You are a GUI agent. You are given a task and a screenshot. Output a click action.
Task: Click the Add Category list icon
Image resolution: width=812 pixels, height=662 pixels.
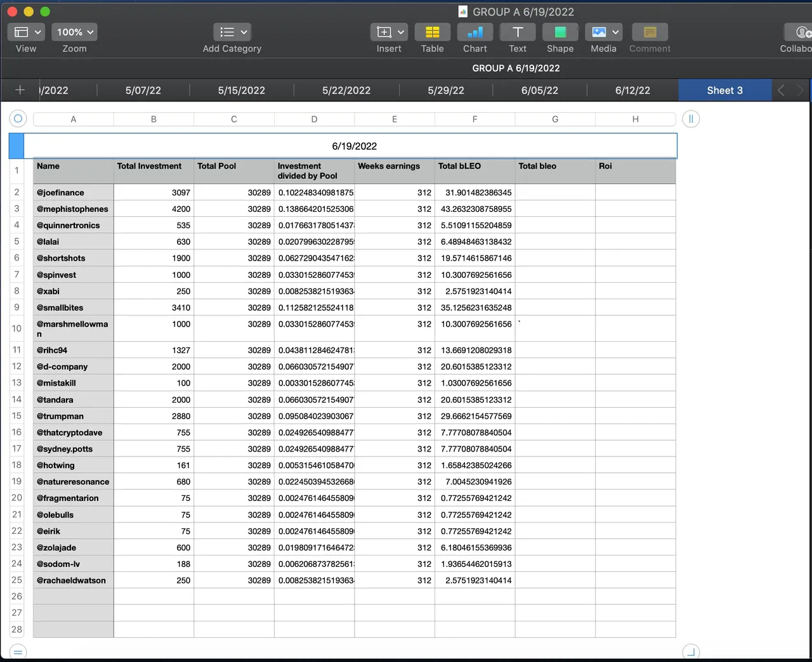click(227, 32)
